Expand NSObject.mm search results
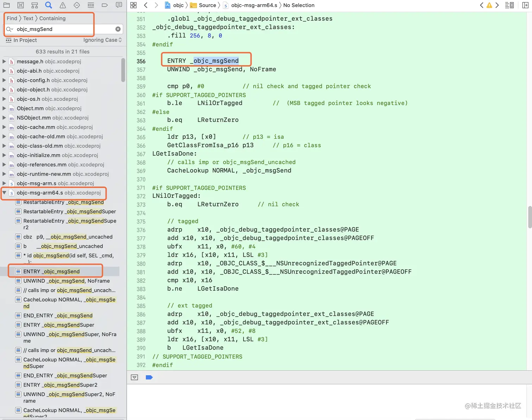 tap(4, 118)
